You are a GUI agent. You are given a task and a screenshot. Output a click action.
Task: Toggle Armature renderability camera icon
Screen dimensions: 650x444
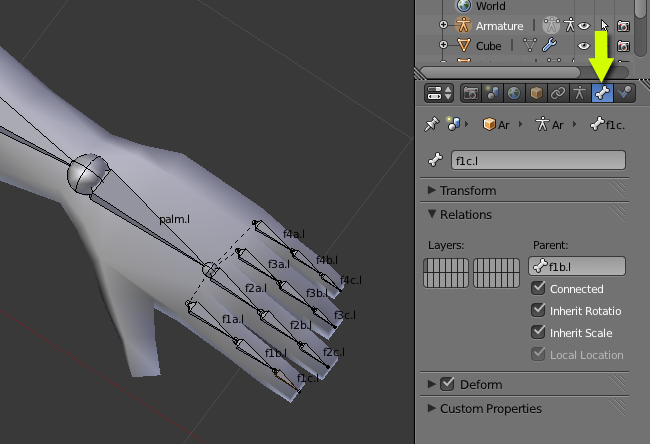[x=623, y=26]
